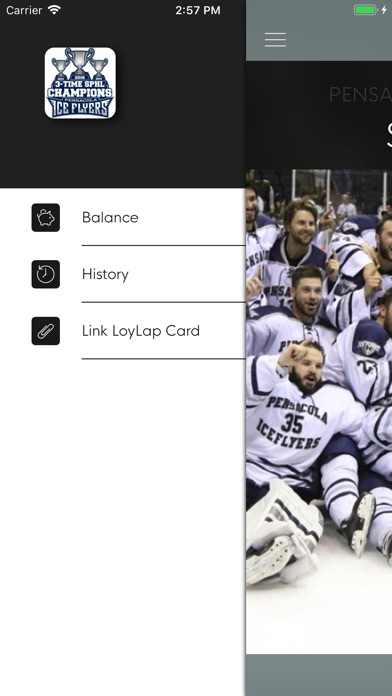Tap the History clock icon
This screenshot has height=696, width=392.
46,274
